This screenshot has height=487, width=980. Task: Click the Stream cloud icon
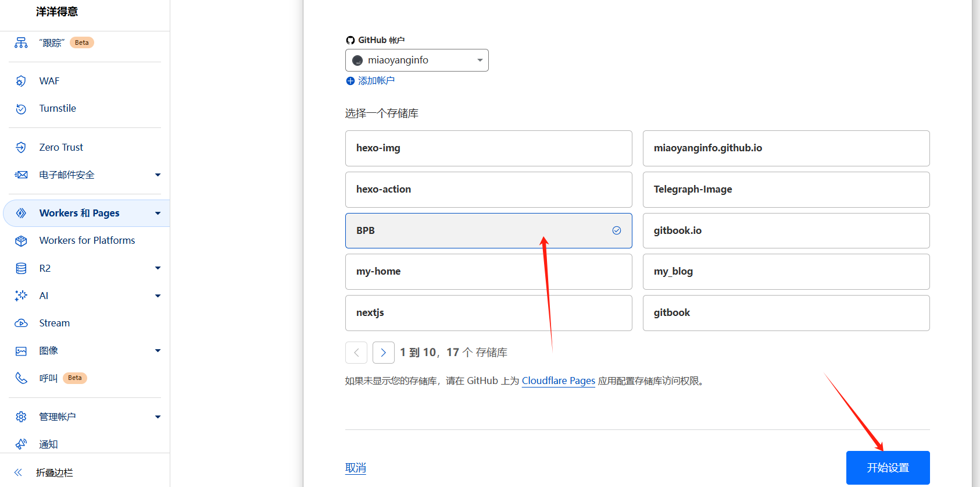point(21,323)
